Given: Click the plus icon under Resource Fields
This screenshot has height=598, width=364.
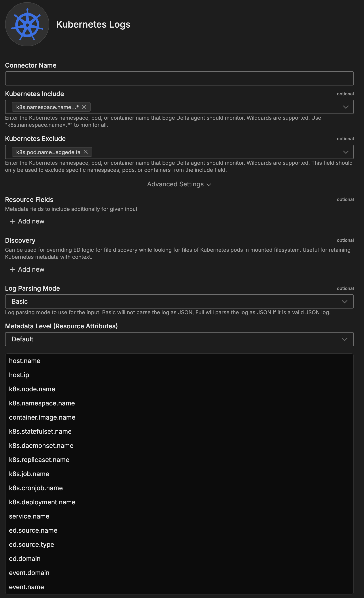Looking at the screenshot, I should [x=12, y=221].
